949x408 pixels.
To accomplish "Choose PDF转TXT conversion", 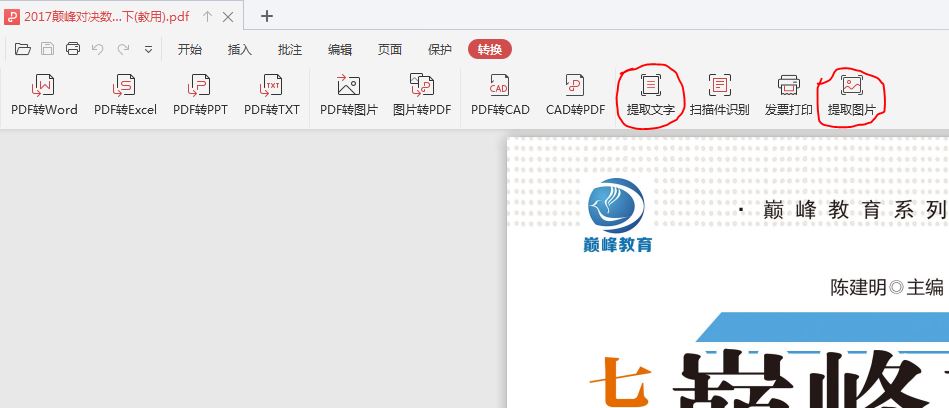I will 272,95.
